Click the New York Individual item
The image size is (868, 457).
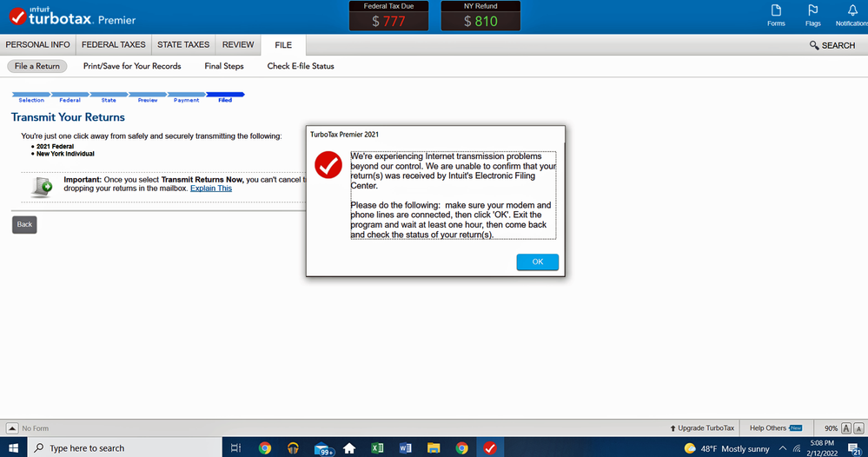[65, 154]
